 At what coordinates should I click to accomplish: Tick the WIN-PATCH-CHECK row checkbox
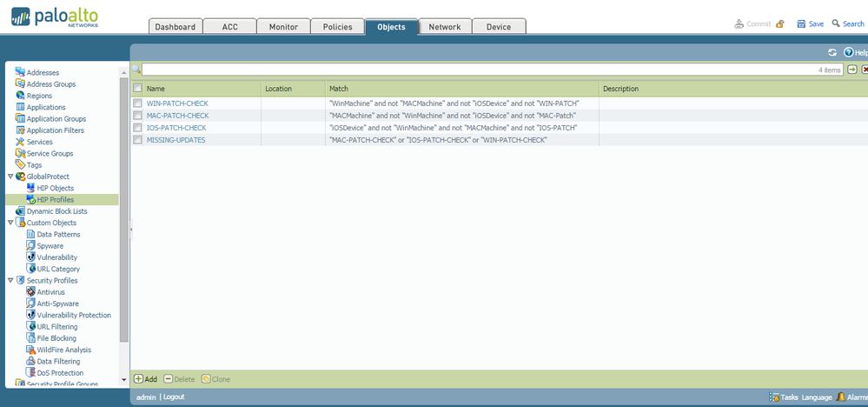(x=137, y=103)
